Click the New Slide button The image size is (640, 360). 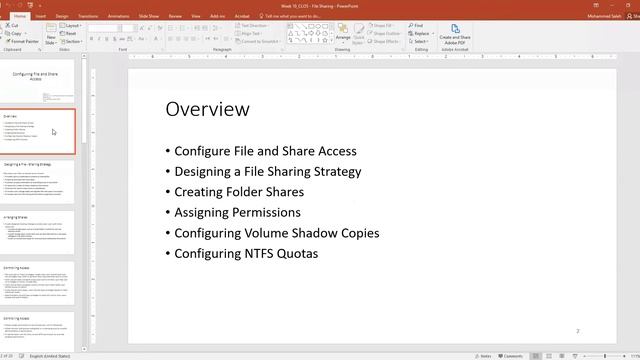[x=51, y=34]
